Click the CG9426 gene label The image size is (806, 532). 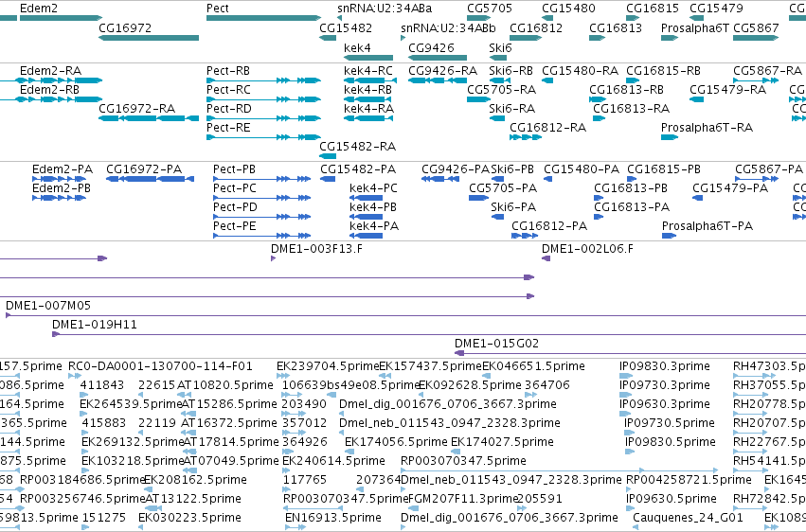(431, 47)
